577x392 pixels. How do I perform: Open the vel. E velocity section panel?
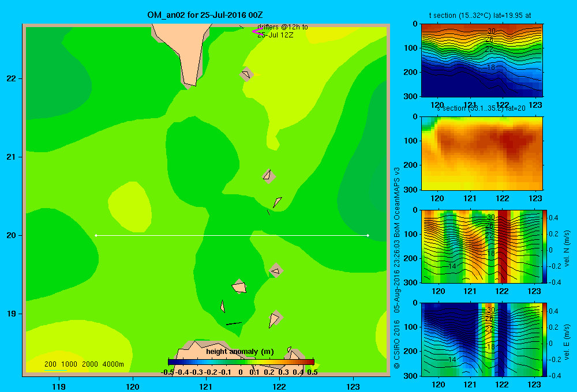pos(482,340)
